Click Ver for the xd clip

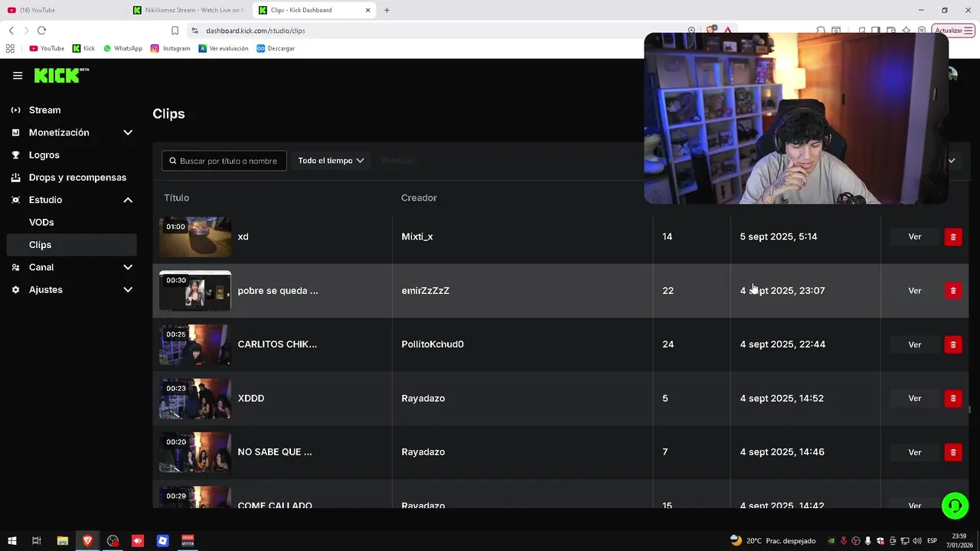[914, 236]
